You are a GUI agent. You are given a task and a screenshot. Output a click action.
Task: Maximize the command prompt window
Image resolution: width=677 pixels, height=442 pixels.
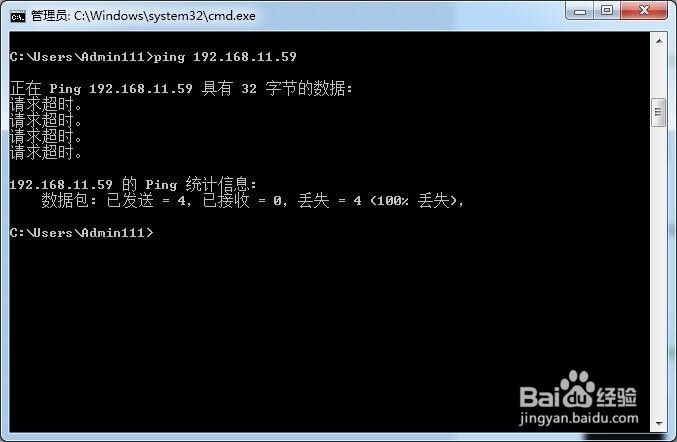(607, 10)
